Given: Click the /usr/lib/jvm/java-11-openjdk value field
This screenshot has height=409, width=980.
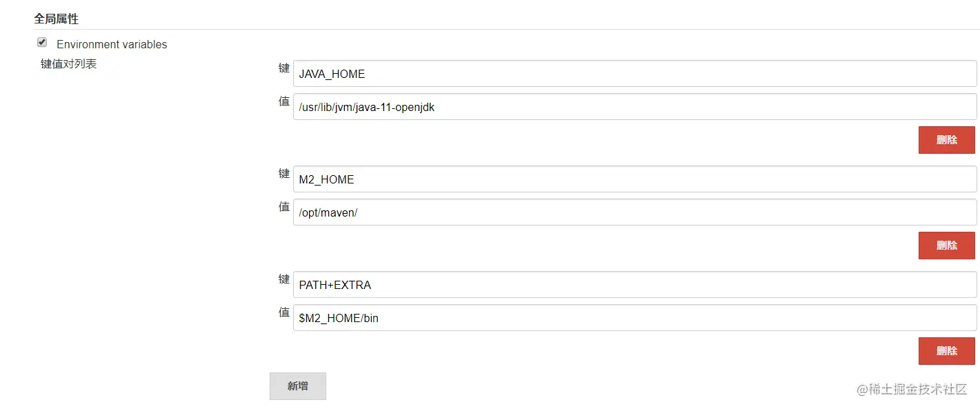Looking at the screenshot, I should click(x=634, y=107).
